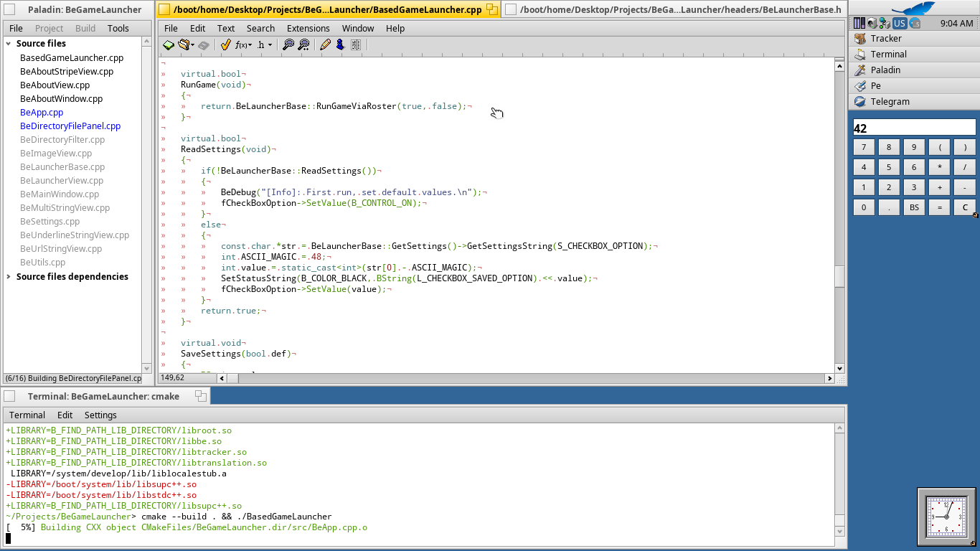Open the Tools menu in Paladin
Viewport: 980px width, 551px height.
(x=118, y=29)
